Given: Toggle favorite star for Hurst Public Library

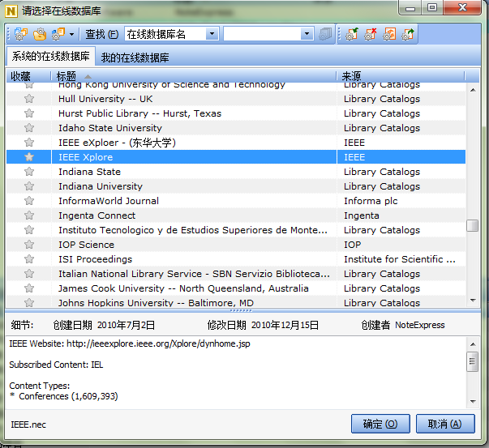Looking at the screenshot, I should coord(29,113).
